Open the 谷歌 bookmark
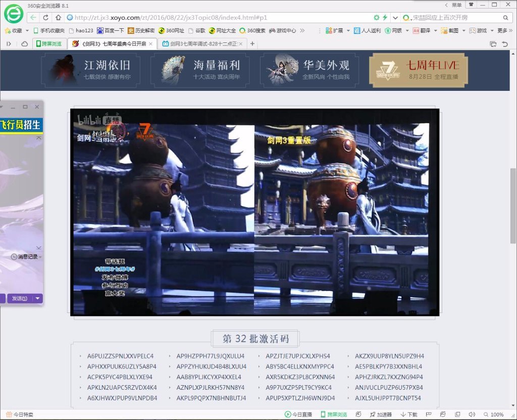 click(x=197, y=31)
